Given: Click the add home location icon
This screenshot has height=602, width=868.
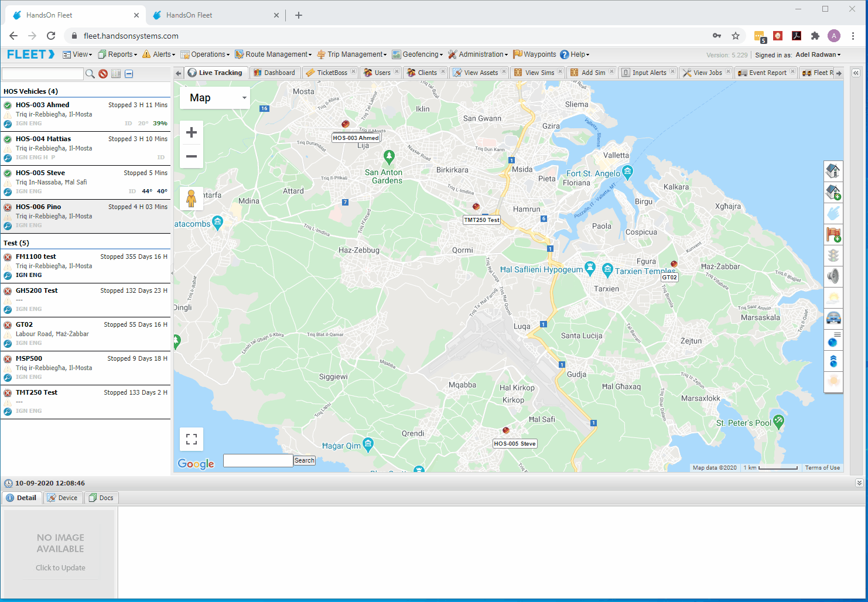Looking at the screenshot, I should point(833,192).
